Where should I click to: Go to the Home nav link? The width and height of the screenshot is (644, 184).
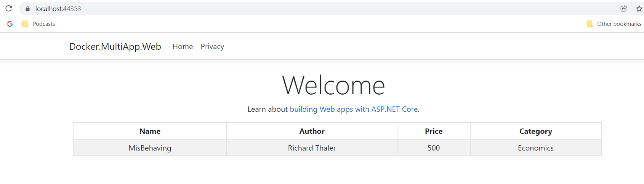183,46
